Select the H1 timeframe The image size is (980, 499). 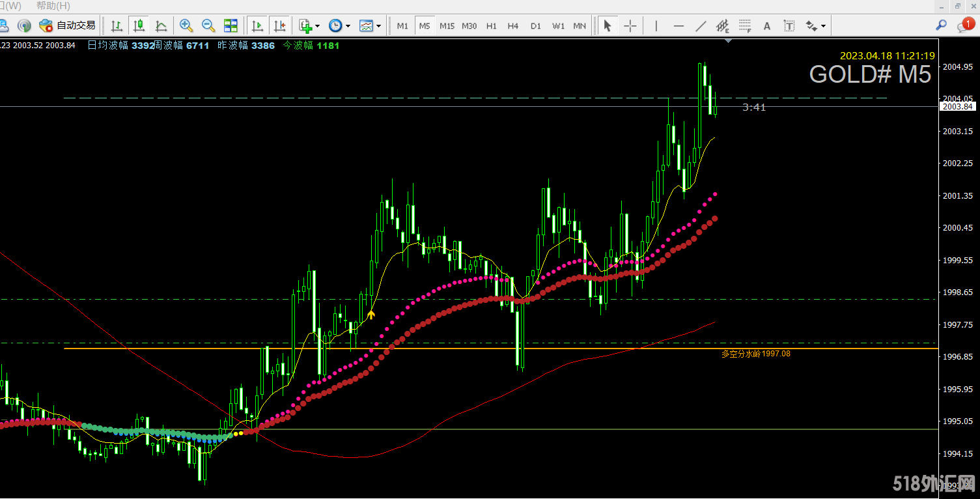click(x=492, y=26)
